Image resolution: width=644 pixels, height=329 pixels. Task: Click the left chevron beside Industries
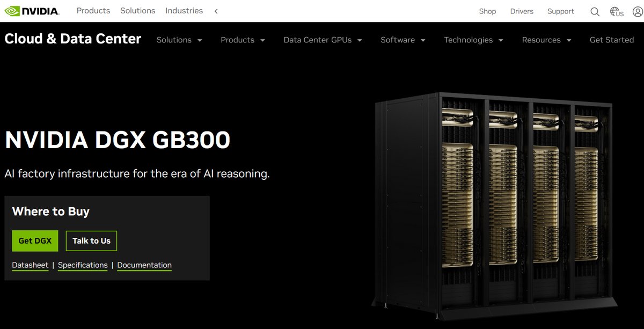pos(216,11)
